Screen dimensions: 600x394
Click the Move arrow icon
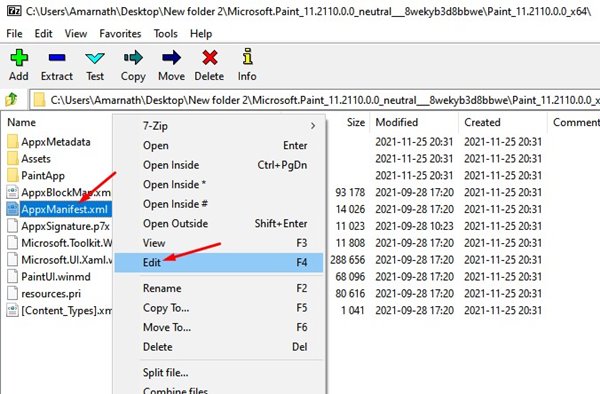click(x=171, y=58)
